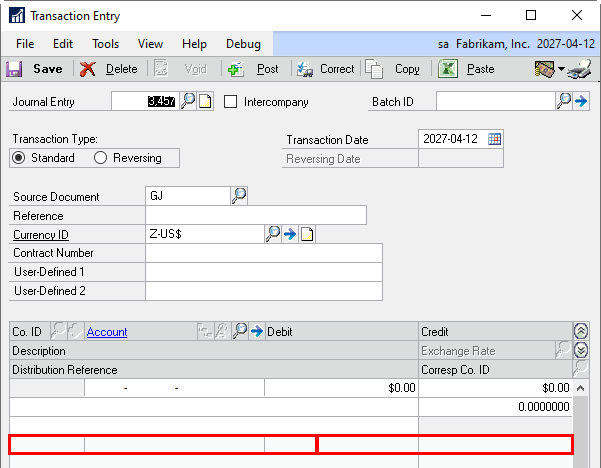The width and height of the screenshot is (601, 468).
Task: Click the Delete button label
Action: (x=122, y=69)
